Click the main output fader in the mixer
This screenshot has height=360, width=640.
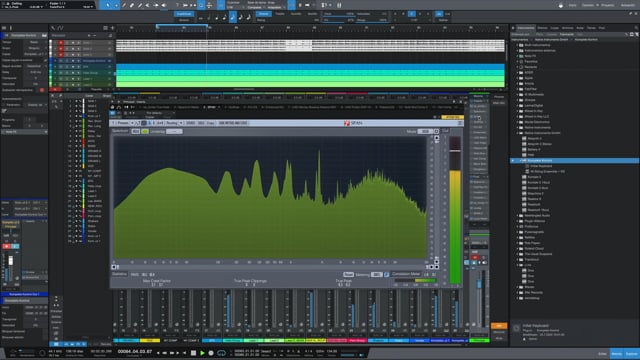tap(479, 284)
